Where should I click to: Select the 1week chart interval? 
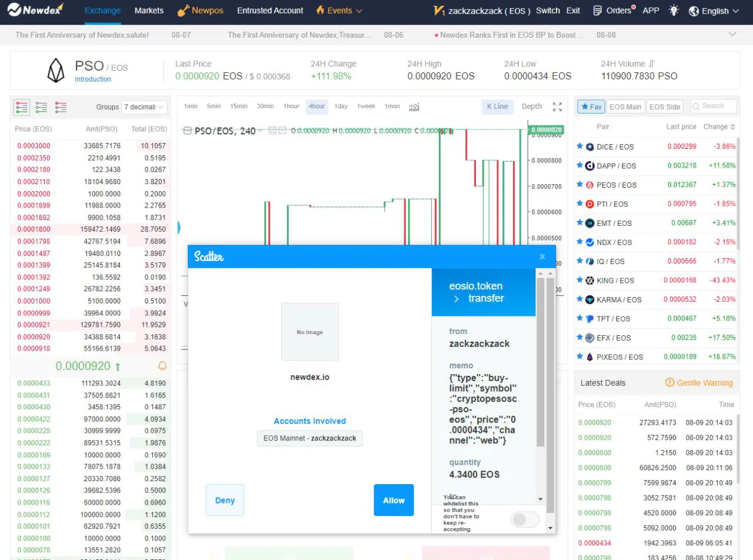pyautogui.click(x=366, y=106)
